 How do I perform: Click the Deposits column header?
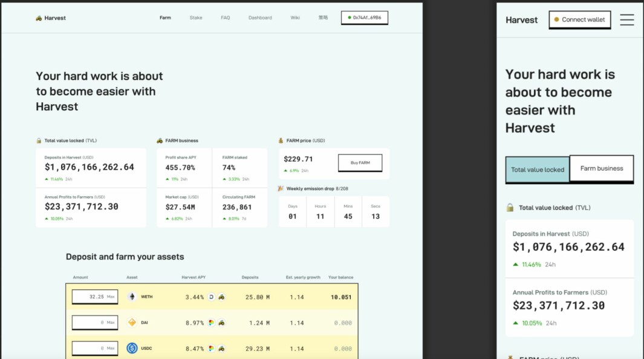[x=250, y=278]
